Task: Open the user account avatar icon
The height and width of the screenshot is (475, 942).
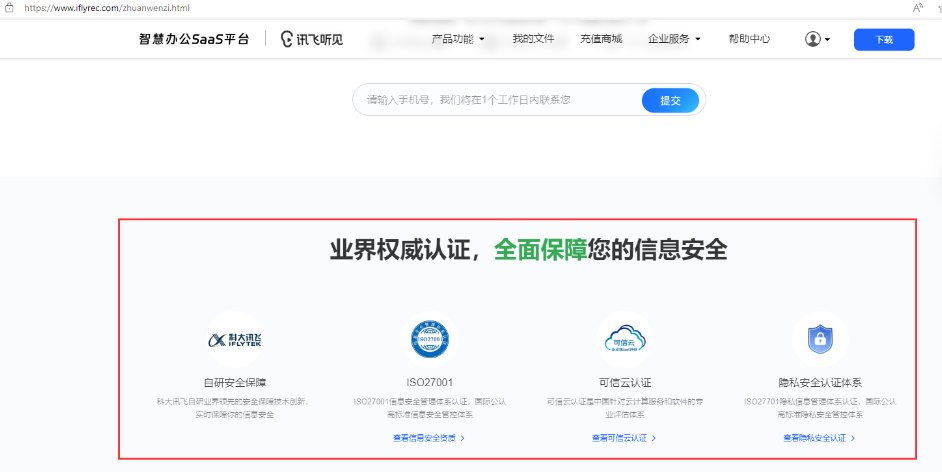Action: pyautogui.click(x=812, y=40)
